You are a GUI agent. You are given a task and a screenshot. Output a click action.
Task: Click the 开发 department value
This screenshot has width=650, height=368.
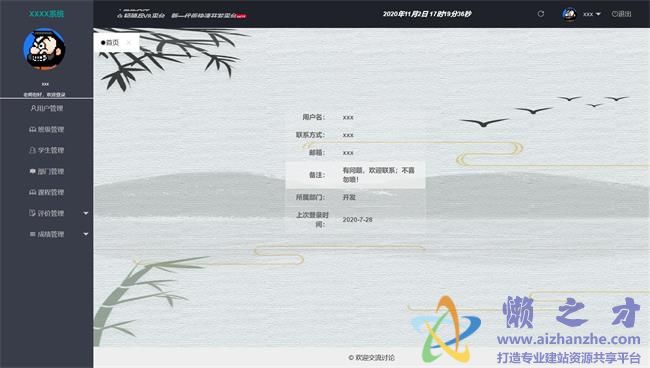pos(349,197)
